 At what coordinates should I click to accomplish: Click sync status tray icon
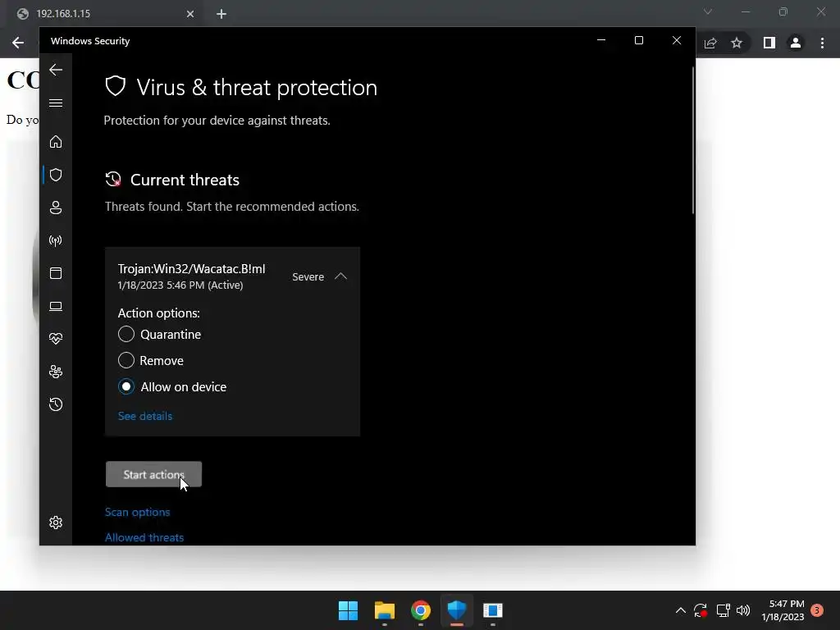(701, 610)
